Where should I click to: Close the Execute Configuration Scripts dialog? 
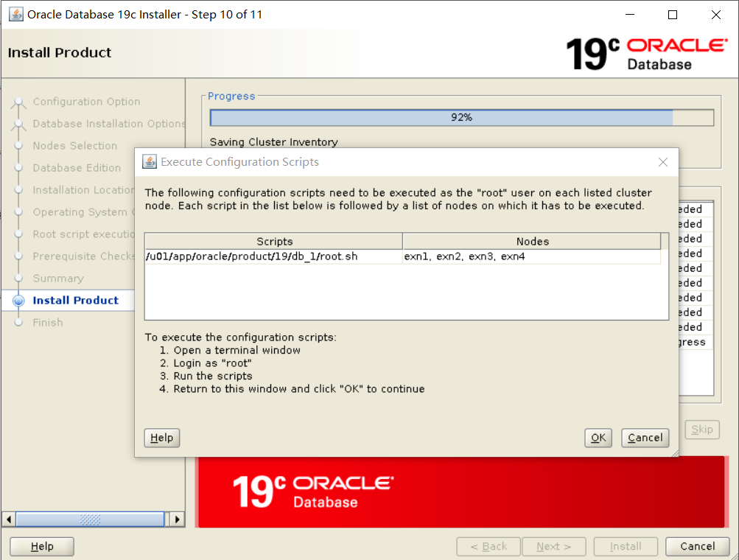[662, 162]
